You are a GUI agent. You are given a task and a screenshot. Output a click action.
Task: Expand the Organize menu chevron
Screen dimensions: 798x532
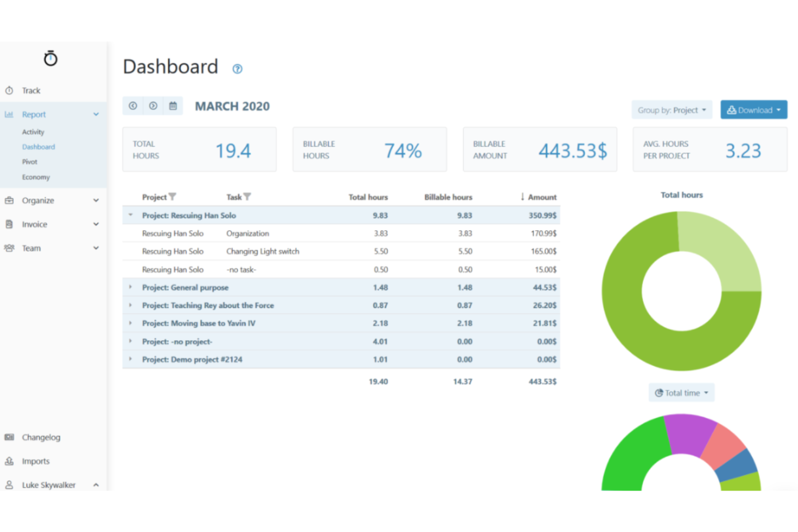tap(96, 201)
